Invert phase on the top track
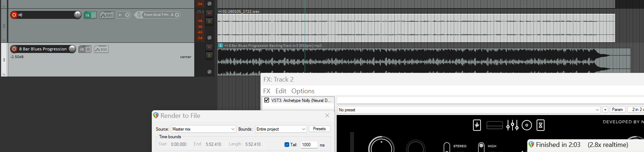644x152 pixels. (x=209, y=4)
